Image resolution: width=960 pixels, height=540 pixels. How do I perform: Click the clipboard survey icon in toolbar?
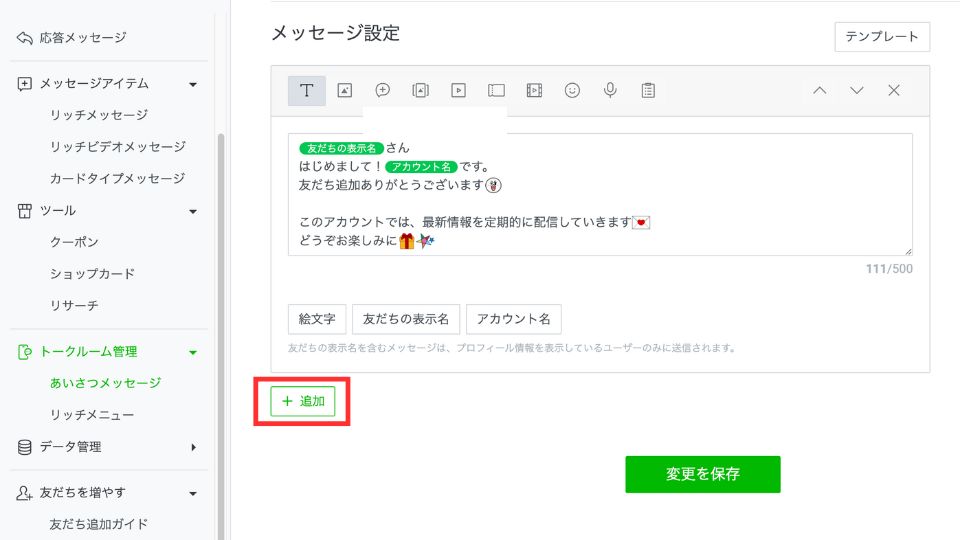(x=648, y=91)
